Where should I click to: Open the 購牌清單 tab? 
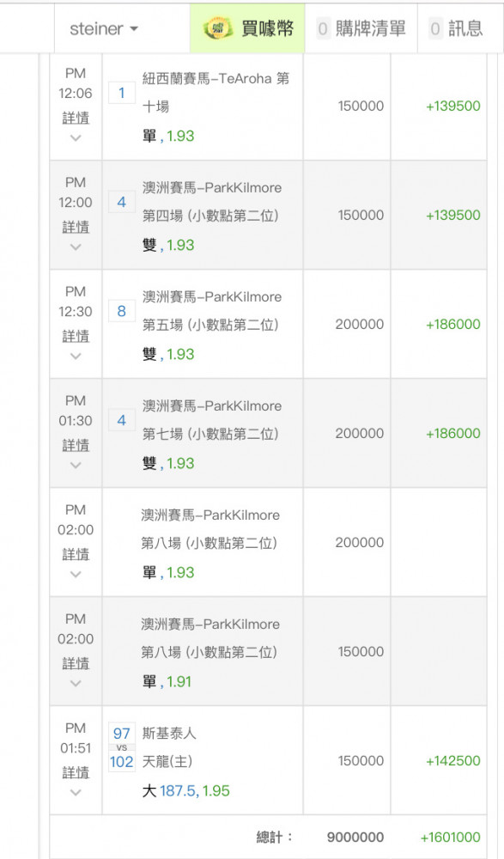[x=361, y=28]
